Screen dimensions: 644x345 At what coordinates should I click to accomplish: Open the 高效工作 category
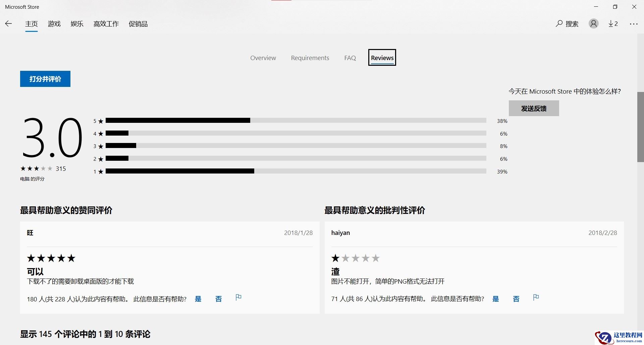coord(106,23)
